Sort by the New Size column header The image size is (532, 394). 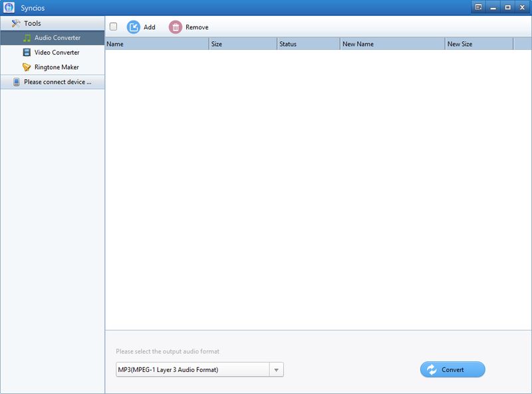point(479,44)
